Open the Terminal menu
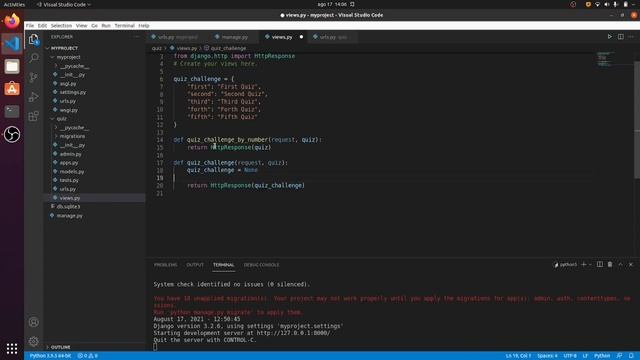This screenshot has width=640, height=360. pos(124,25)
